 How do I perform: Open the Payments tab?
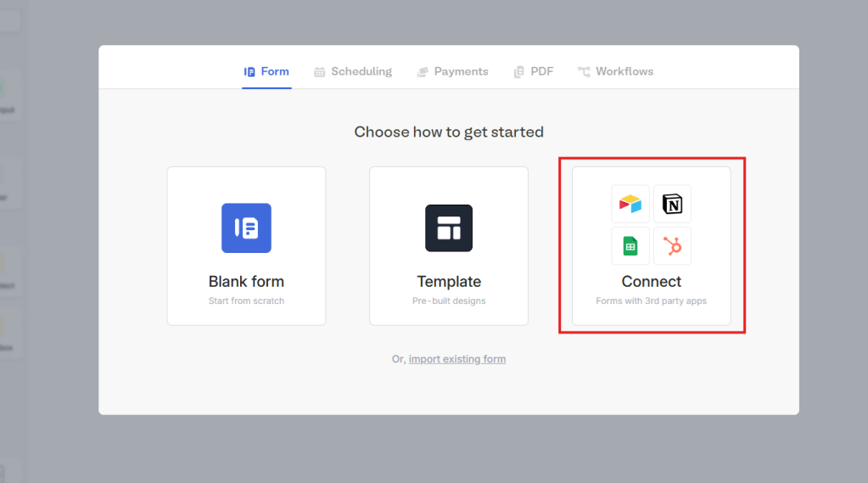pos(461,71)
